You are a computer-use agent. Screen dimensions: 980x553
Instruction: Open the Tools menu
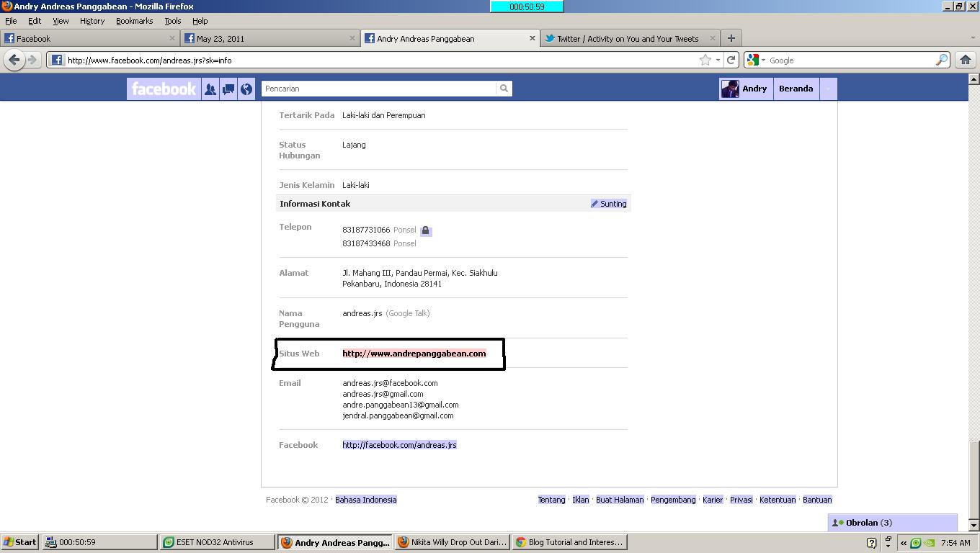173,21
